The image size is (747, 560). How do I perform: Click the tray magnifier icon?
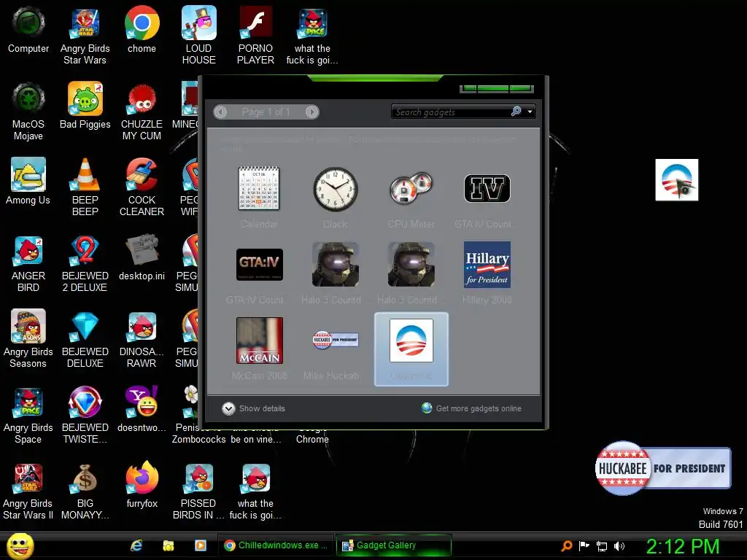click(x=566, y=545)
